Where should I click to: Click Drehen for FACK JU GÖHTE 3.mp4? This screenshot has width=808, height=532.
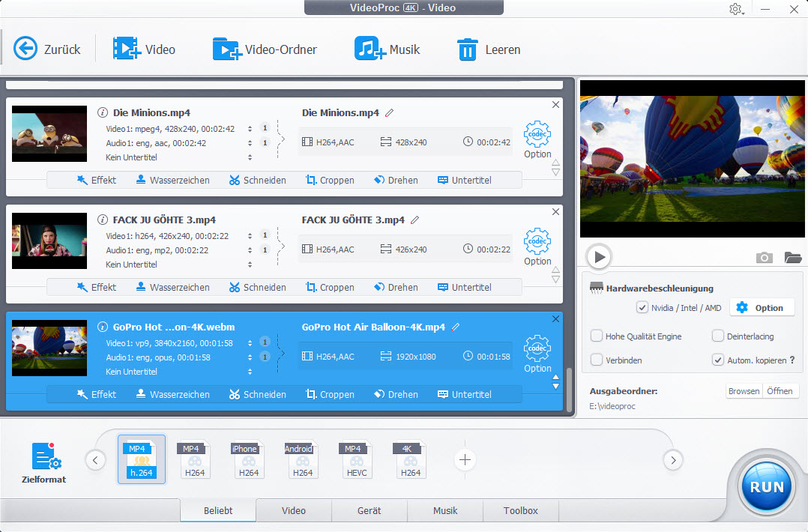(x=396, y=287)
